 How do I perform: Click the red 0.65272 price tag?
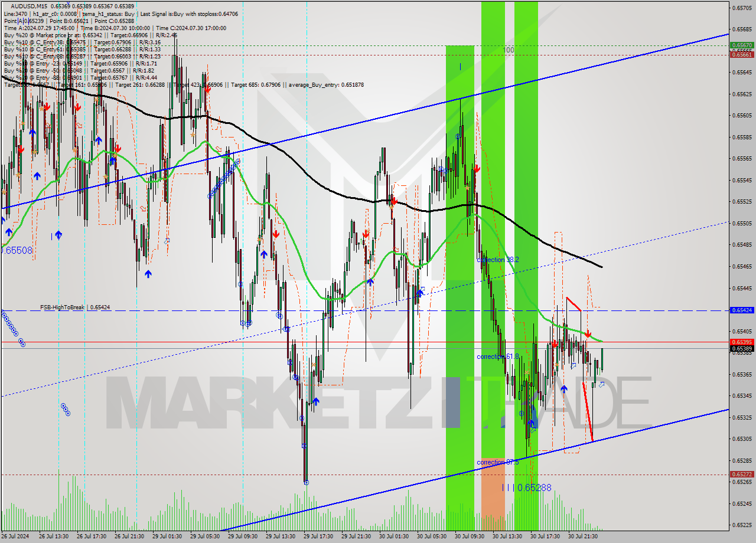742,474
